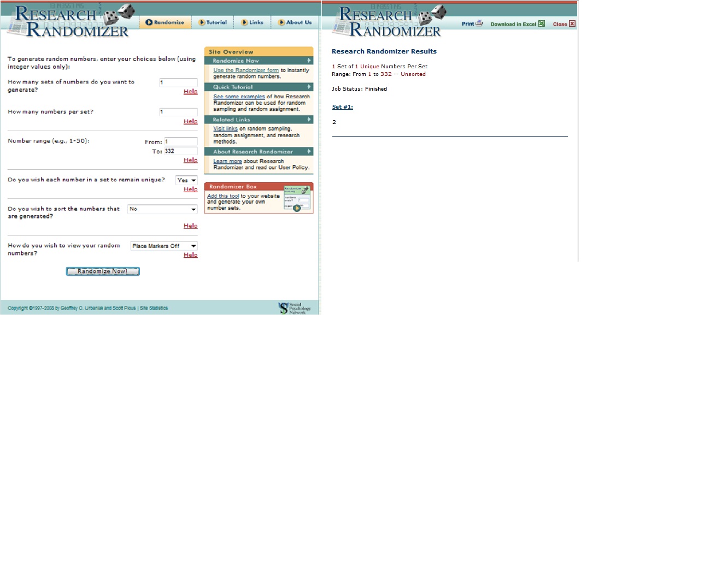Click the dice logo in the results window
728x580 pixels.
pyautogui.click(x=432, y=14)
